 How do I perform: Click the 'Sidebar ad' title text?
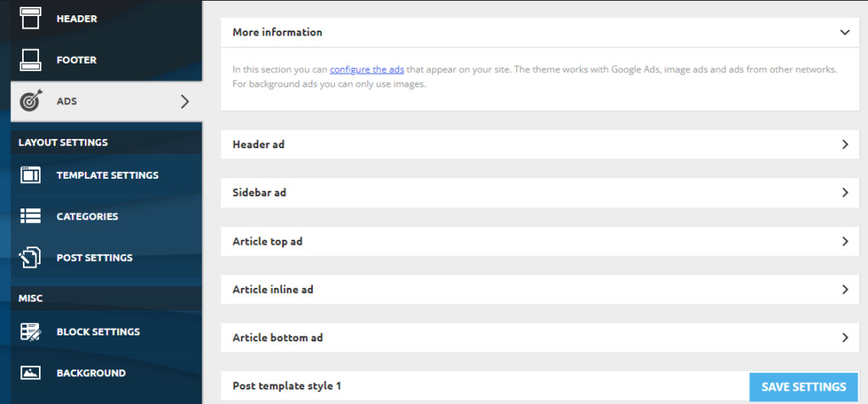point(259,192)
